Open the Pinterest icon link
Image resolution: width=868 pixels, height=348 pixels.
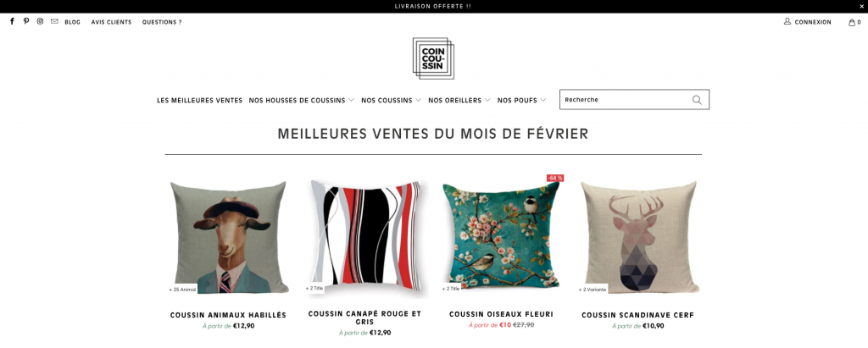26,21
